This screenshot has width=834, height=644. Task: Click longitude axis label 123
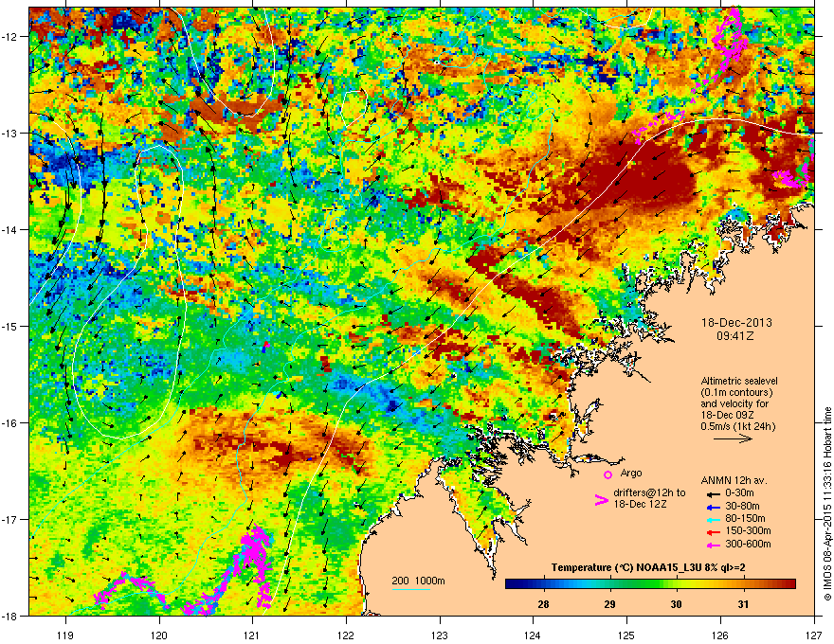tap(440, 635)
